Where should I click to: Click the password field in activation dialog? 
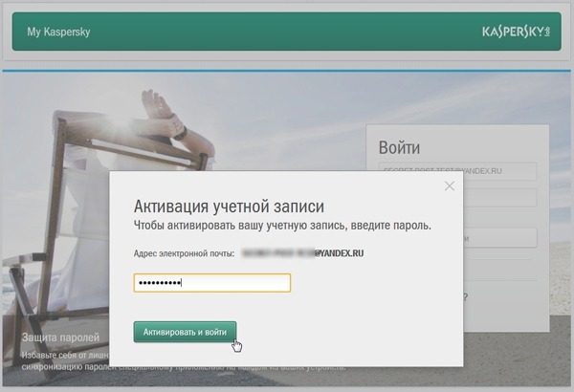pos(212,283)
